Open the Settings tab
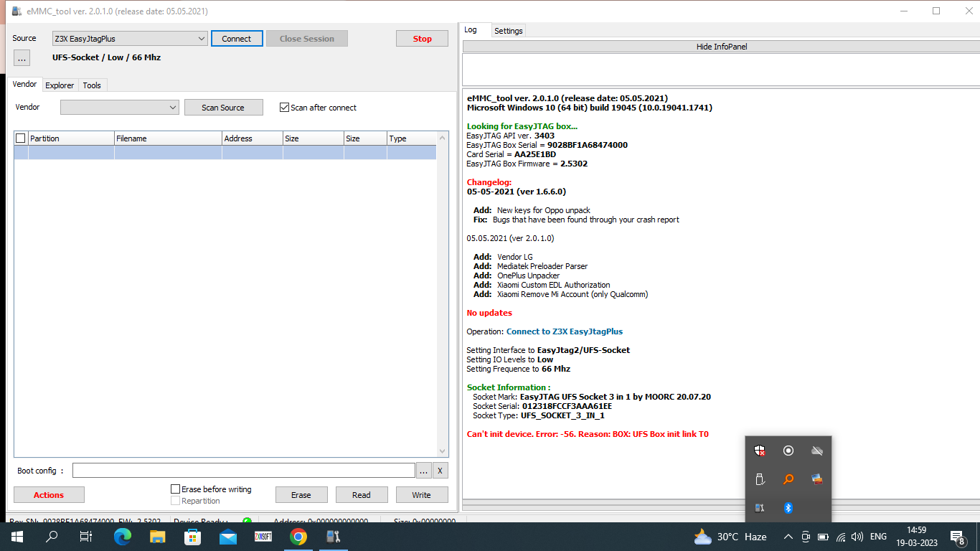The width and height of the screenshot is (980, 551). coord(509,31)
